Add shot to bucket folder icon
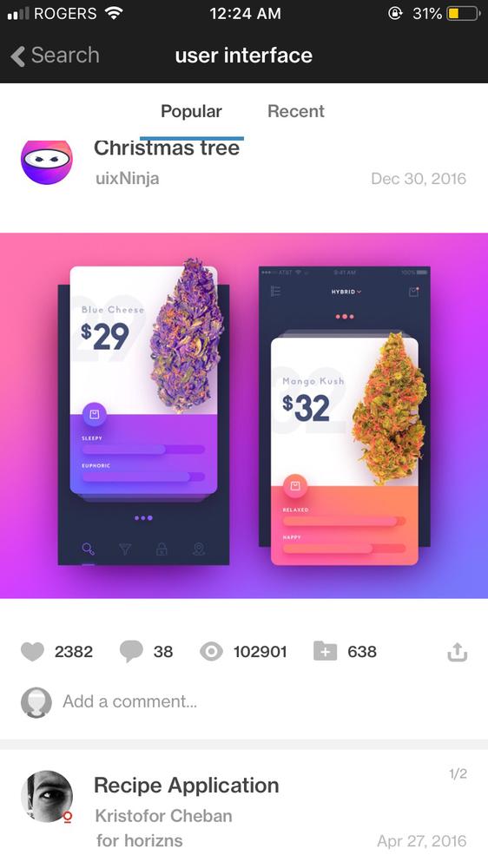 coord(325,651)
